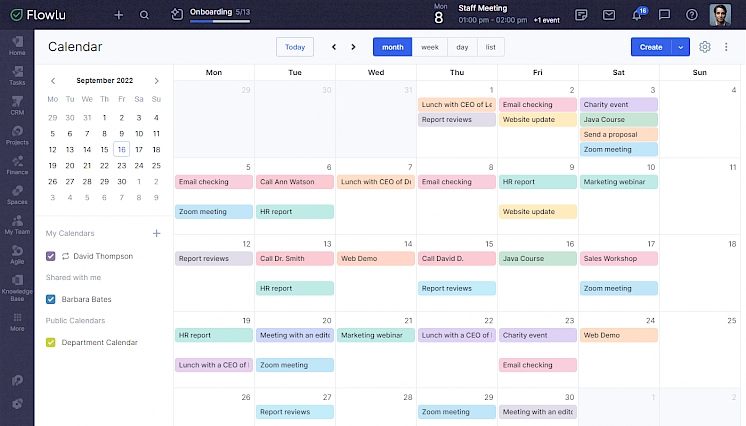Image resolution: width=746 pixels, height=426 pixels.
Task: Open CRM in the left sidebar
Action: [17, 104]
